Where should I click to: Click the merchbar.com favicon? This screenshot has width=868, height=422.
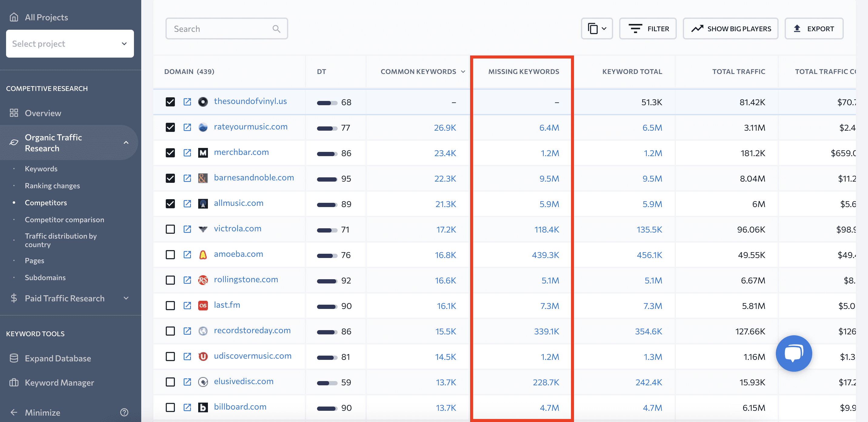tap(203, 153)
